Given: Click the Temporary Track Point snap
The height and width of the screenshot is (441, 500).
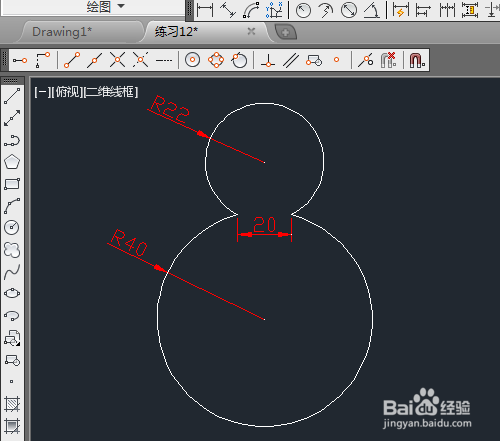Looking at the screenshot, I should [x=20, y=60].
